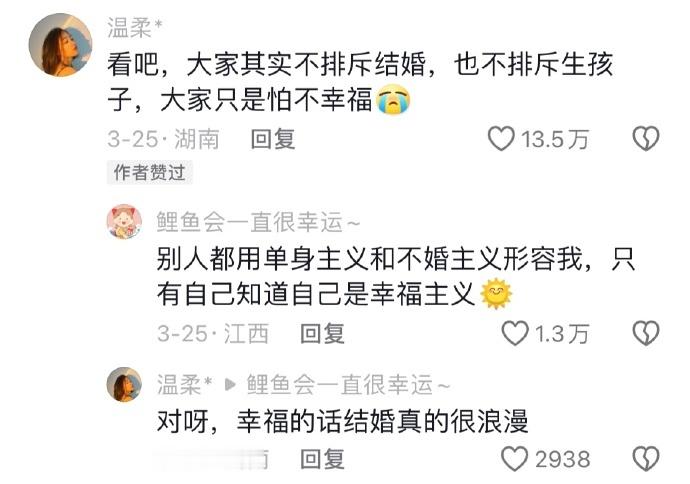Screen dimensions: 690x484
Task: Open the small 温柔* avatar on the last reply
Action: point(125,385)
